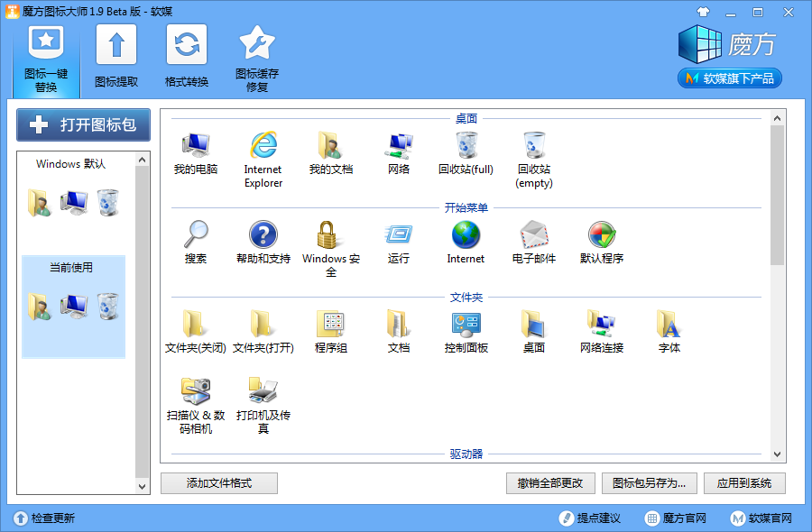Viewport: 812px width, 532px height.
Task: Click the 文件夹 section header
Action: [466, 298]
